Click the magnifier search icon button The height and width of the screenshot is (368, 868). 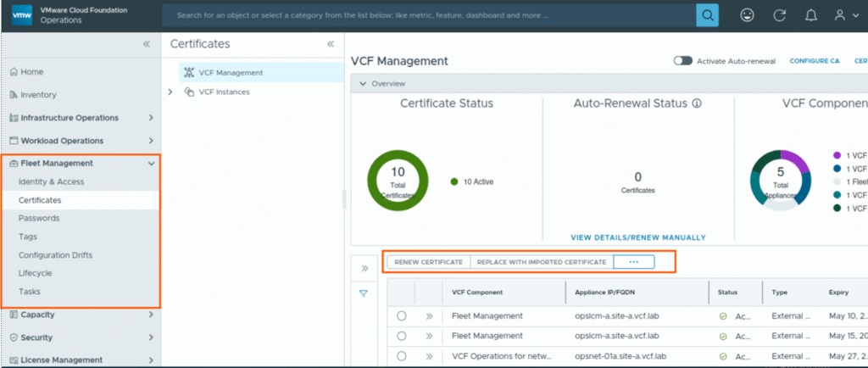point(707,15)
